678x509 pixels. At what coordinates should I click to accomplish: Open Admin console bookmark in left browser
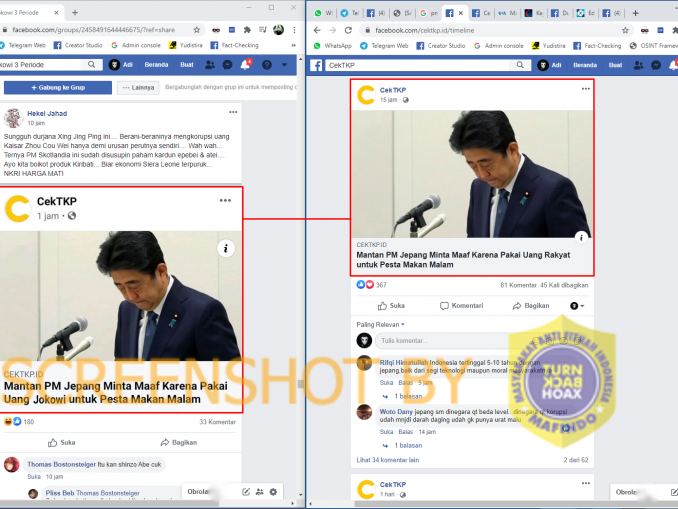point(136,45)
